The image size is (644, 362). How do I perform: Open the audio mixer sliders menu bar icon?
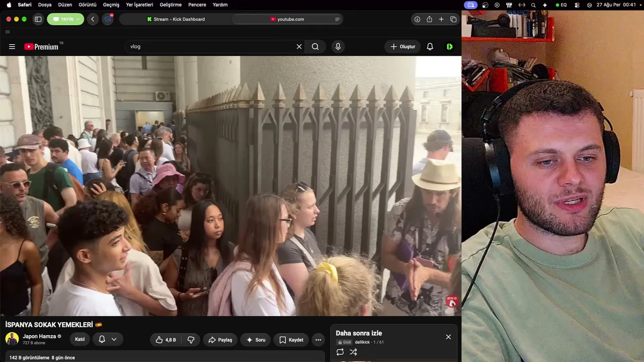click(x=509, y=5)
